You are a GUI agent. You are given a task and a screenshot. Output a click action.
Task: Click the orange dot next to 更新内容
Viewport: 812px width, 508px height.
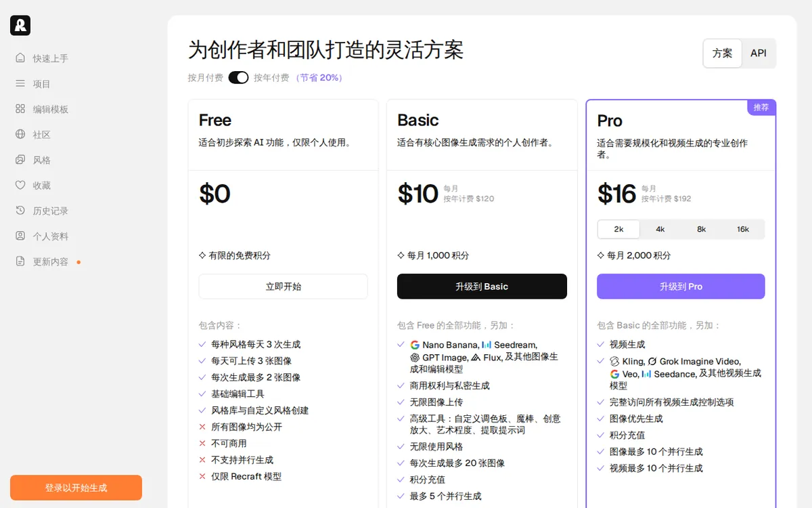coord(78,262)
